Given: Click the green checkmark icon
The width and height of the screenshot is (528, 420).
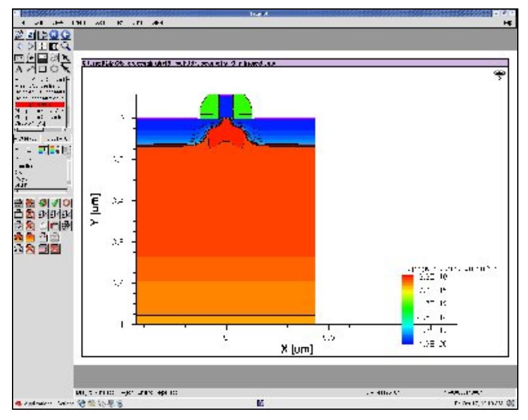Looking at the screenshot, I should pos(55,203).
